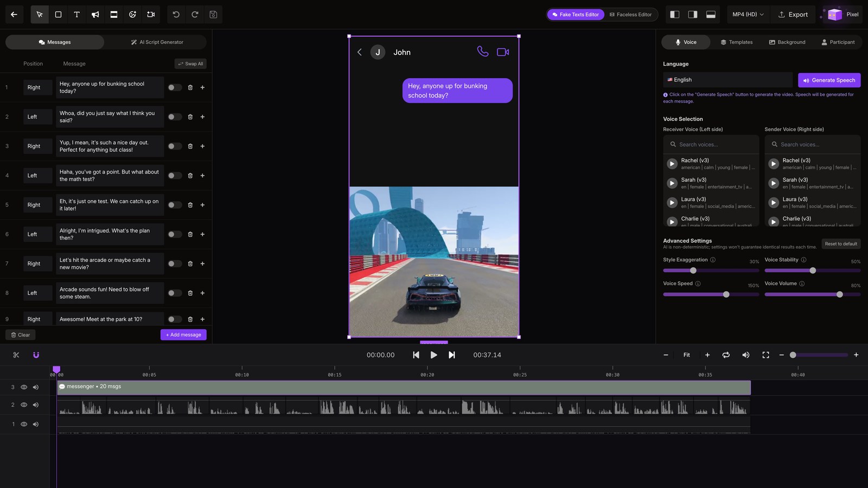Select the messenger 20 msgs timeline clip

click(x=404, y=387)
